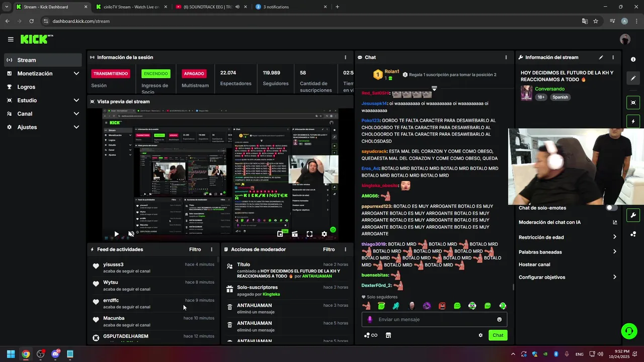This screenshot has height=362, width=644.
Task: Bookmark this page with star icon
Action: click(x=596, y=21)
